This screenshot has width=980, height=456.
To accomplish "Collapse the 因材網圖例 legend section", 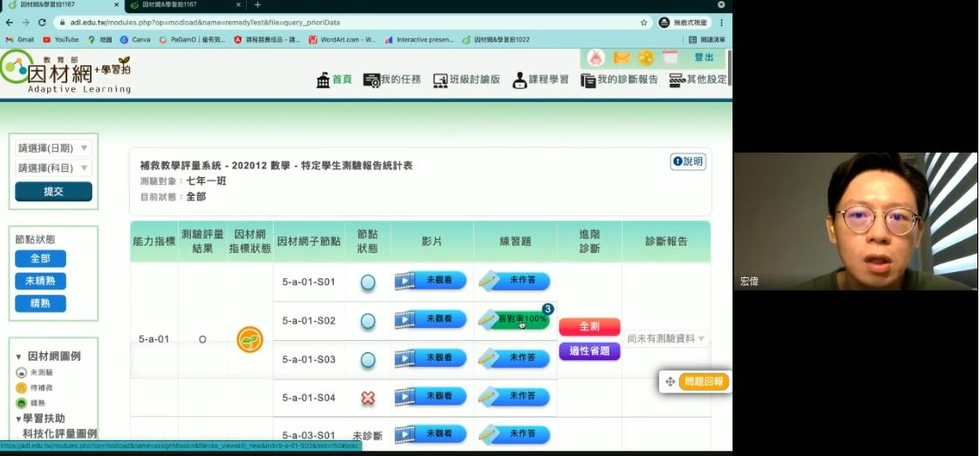I will [x=19, y=357].
